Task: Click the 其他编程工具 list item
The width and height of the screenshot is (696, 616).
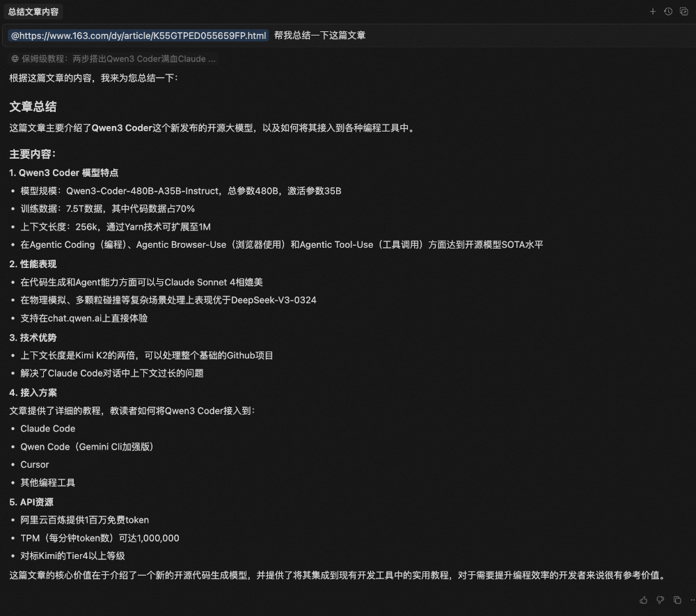Action: point(48,483)
